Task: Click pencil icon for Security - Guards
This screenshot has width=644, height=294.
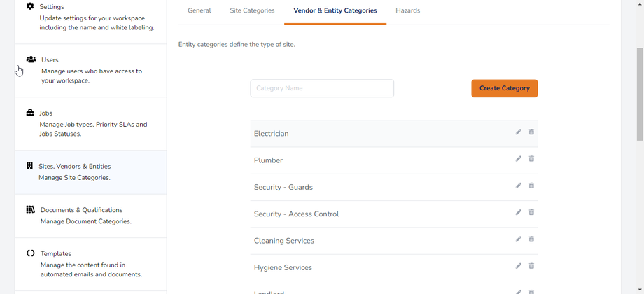Action: pos(519,185)
